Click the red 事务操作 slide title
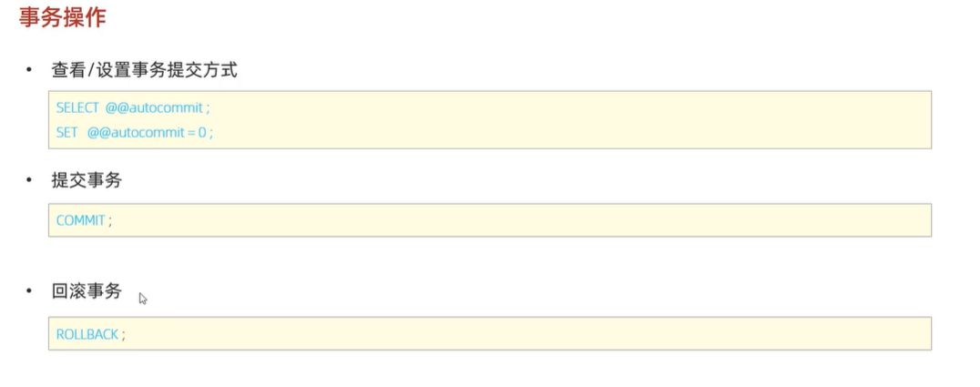This screenshot has width=980, height=387. [63, 17]
